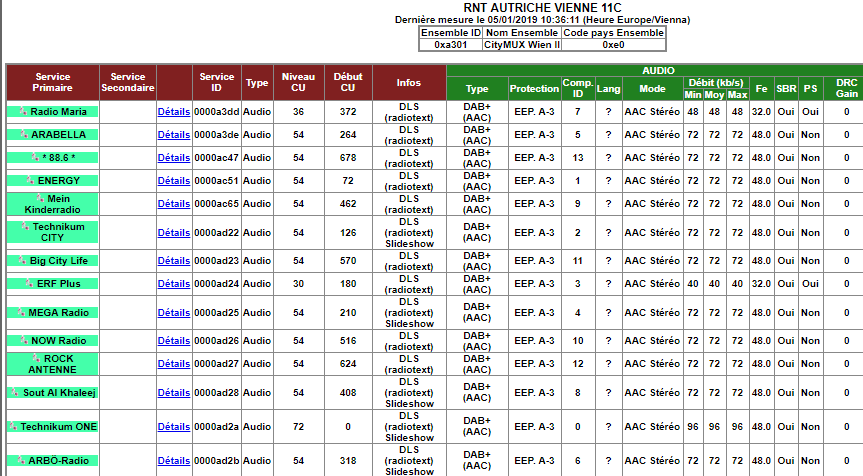Viewport: 863px width, 476px height.
Task: Open Détails for ENERGY service
Action: [174, 181]
